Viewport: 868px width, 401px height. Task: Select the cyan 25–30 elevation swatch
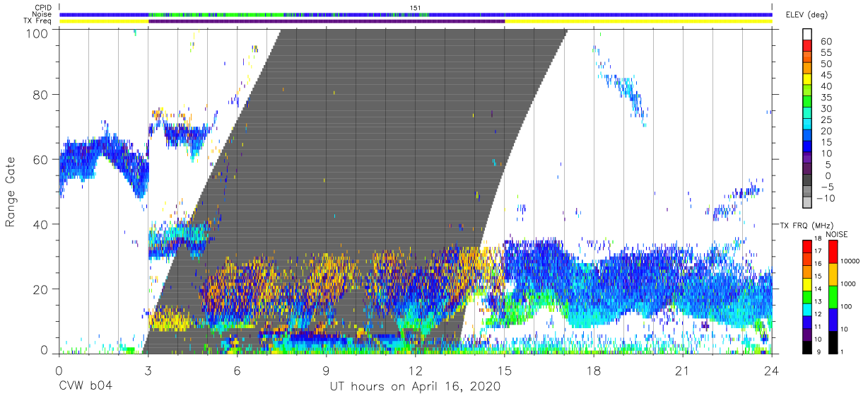click(808, 114)
